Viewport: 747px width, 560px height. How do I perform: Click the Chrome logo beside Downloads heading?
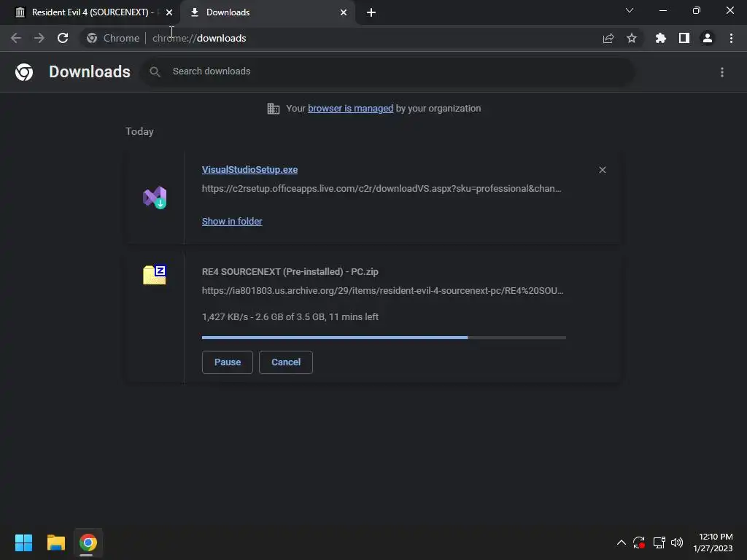(24, 72)
